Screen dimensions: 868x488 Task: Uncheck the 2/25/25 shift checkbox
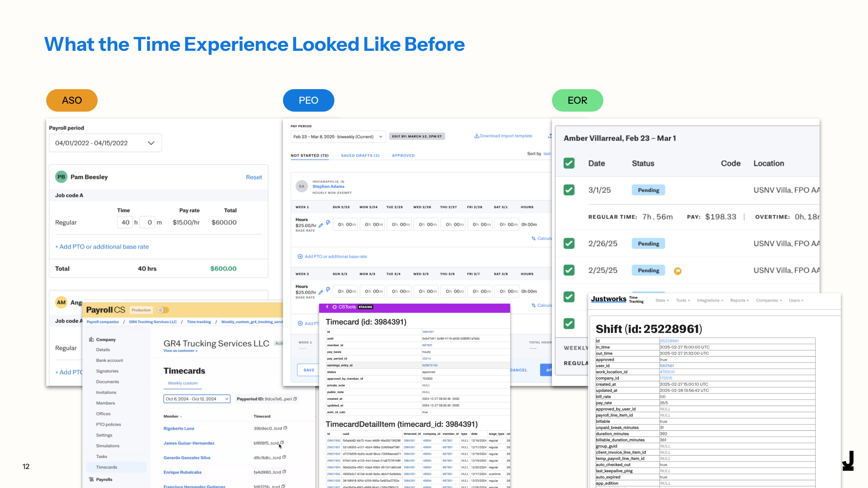point(569,270)
